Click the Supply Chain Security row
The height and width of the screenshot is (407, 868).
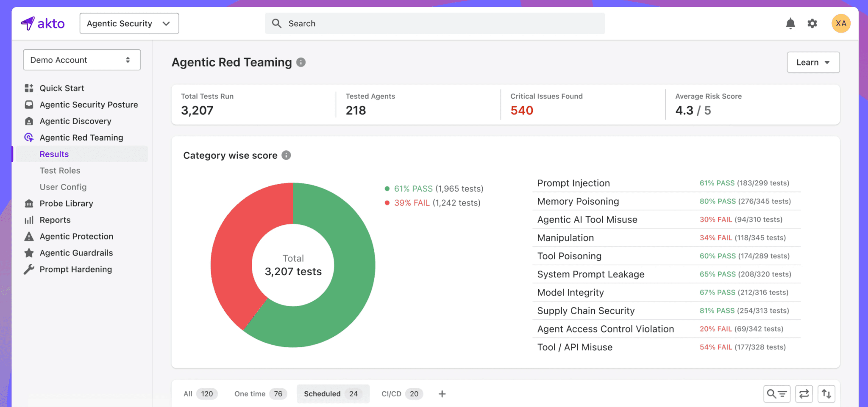(x=667, y=310)
